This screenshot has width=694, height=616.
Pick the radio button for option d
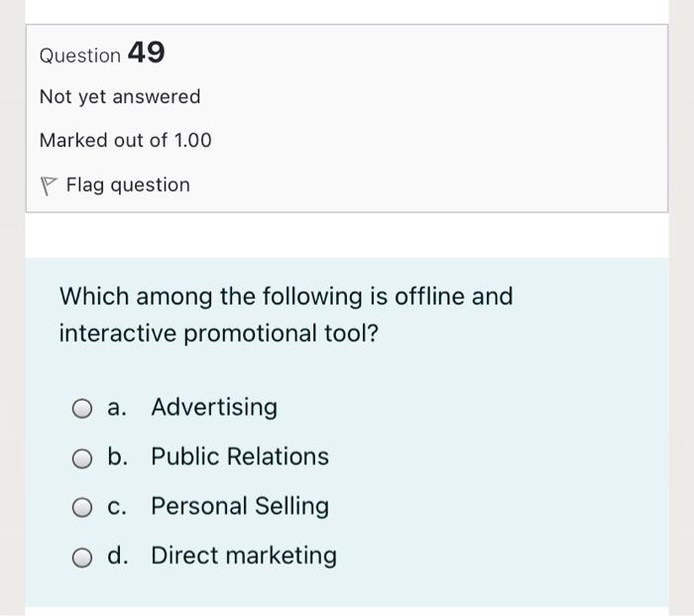pos(82,557)
